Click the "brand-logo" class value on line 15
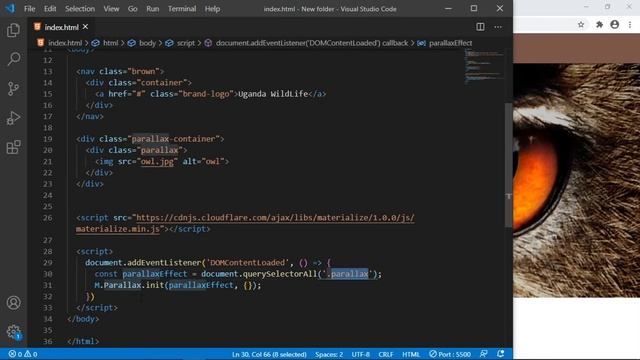Screen dimensions: 640x360 (x=206, y=94)
